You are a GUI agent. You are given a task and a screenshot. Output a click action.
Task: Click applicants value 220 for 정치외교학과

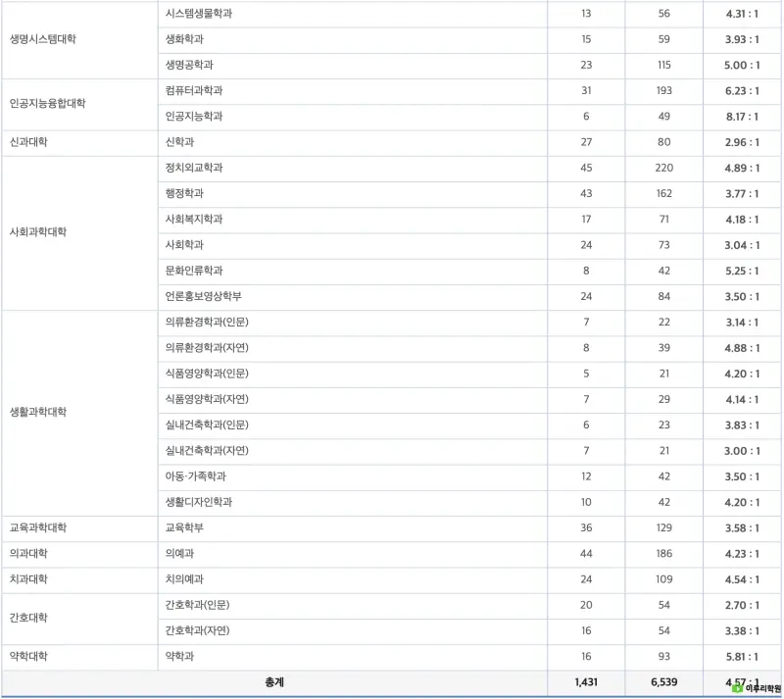coord(664,168)
